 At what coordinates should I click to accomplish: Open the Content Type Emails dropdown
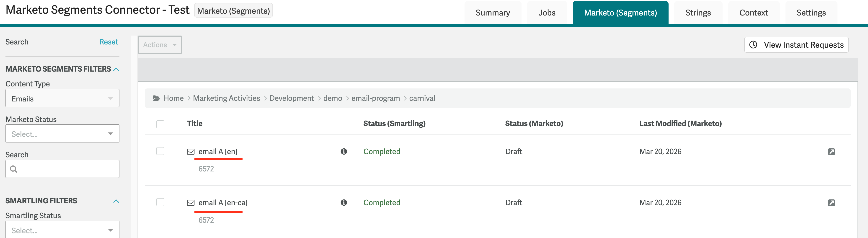pos(62,98)
